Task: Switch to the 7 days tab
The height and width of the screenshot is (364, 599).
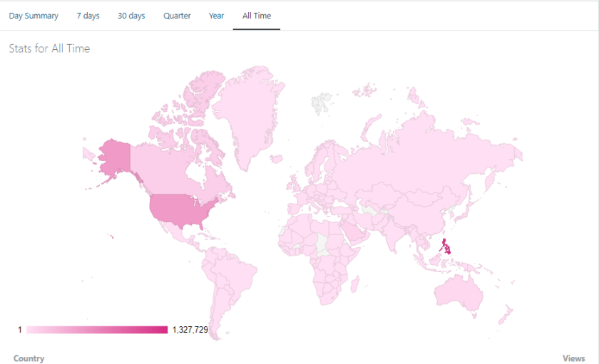Action: [x=88, y=16]
